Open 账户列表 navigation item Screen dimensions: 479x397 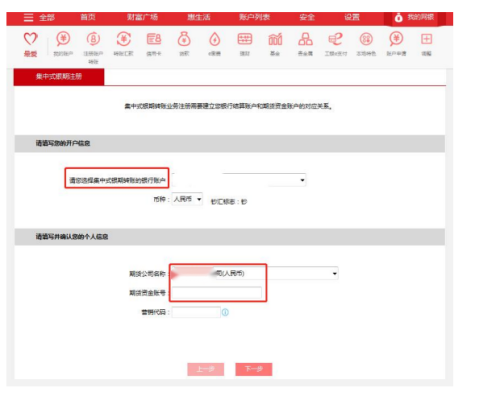[x=254, y=17]
